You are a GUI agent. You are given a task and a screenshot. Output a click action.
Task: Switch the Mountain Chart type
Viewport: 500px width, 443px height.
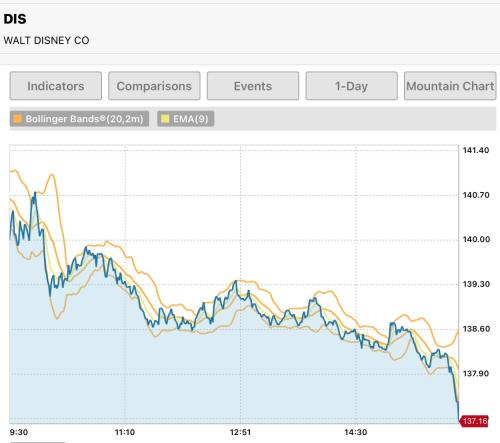click(x=450, y=86)
